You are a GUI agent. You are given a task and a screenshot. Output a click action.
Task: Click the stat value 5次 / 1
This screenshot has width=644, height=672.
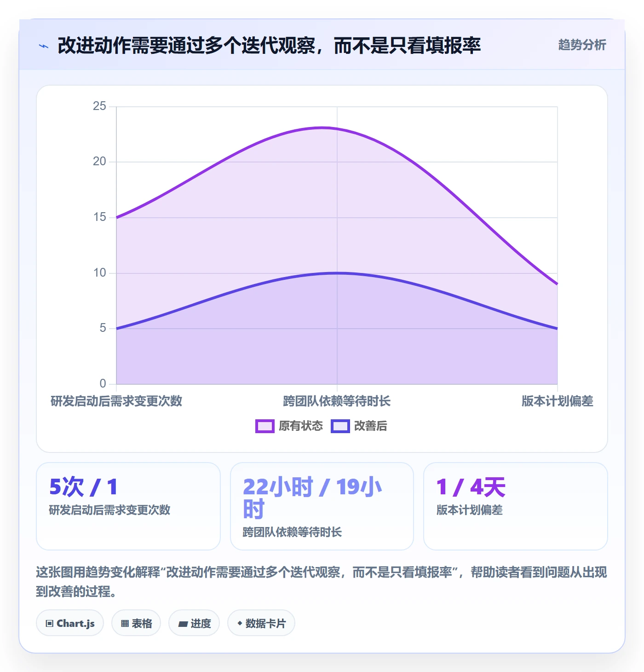[83, 487]
